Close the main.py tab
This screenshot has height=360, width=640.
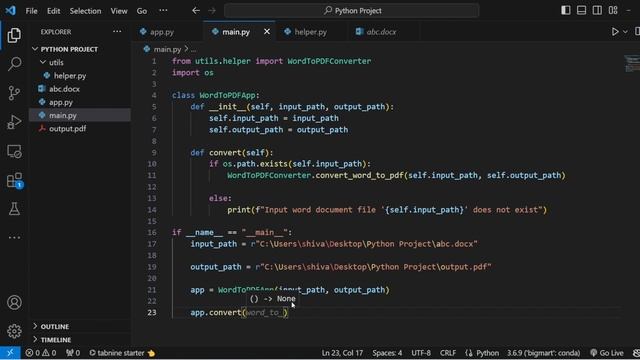[267, 31]
